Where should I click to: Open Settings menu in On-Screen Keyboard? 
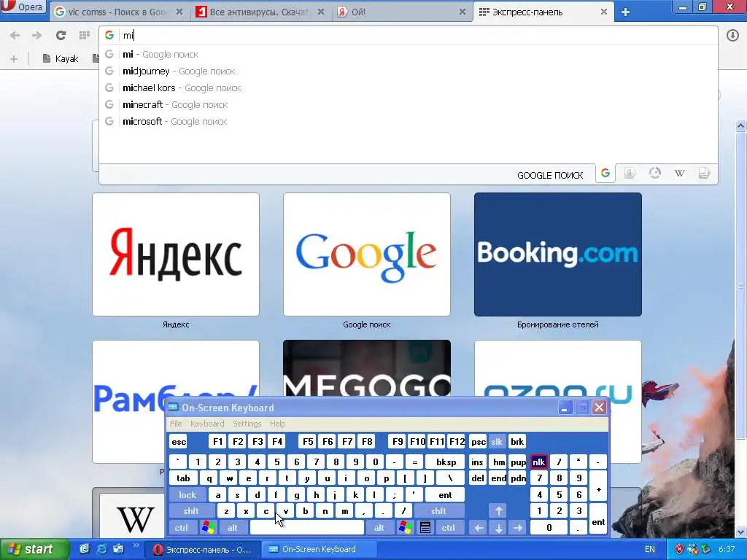(x=247, y=424)
